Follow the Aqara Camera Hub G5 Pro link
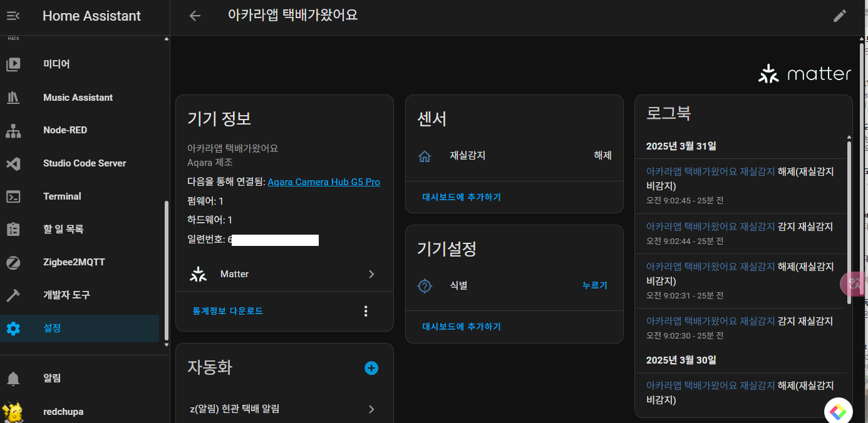This screenshot has height=423, width=868. click(324, 182)
